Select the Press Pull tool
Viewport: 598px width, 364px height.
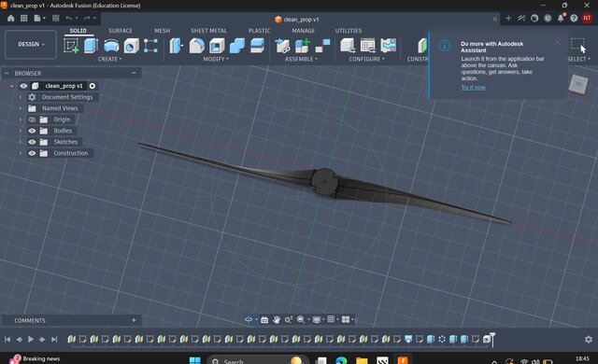176,46
